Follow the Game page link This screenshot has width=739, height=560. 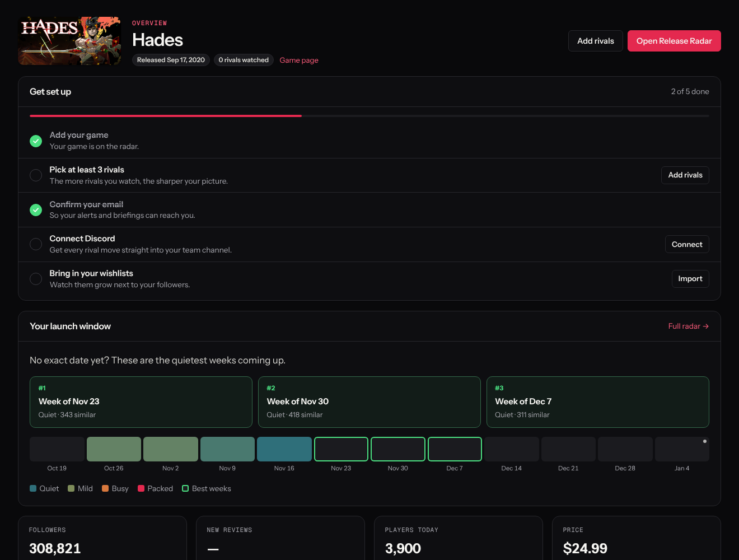click(299, 60)
